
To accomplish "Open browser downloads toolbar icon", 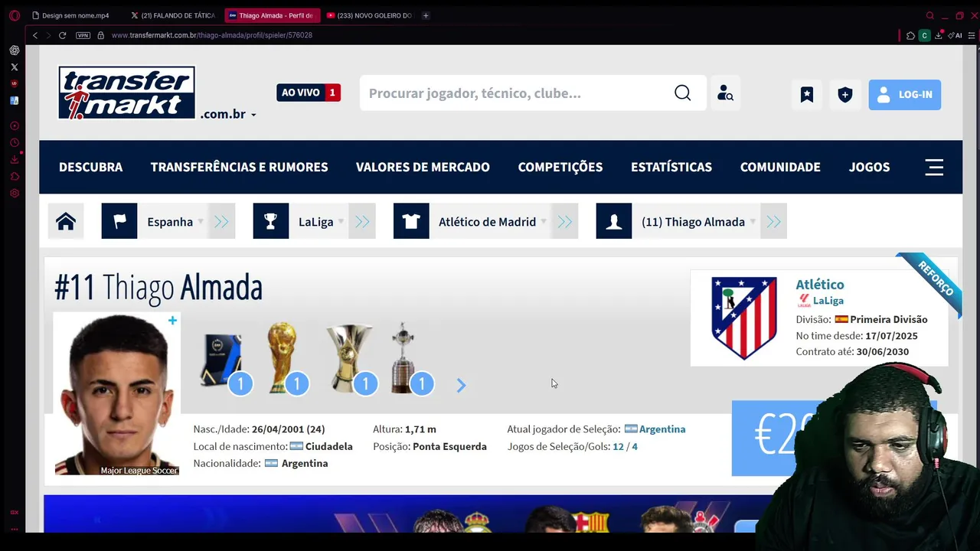I will [x=938, y=35].
